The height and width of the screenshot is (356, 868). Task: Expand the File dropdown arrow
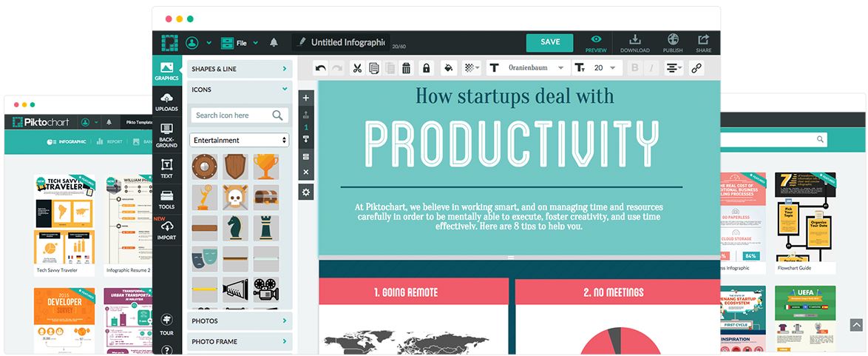pyautogui.click(x=256, y=43)
